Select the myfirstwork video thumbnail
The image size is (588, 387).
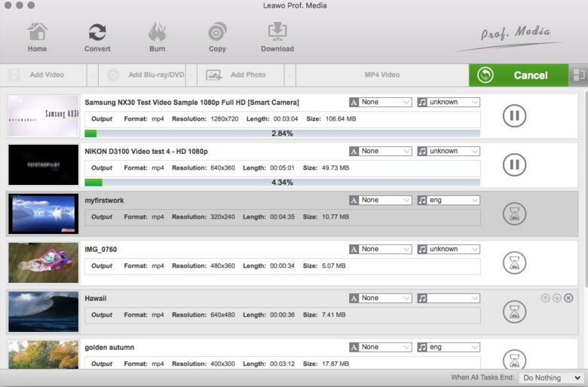tap(44, 213)
